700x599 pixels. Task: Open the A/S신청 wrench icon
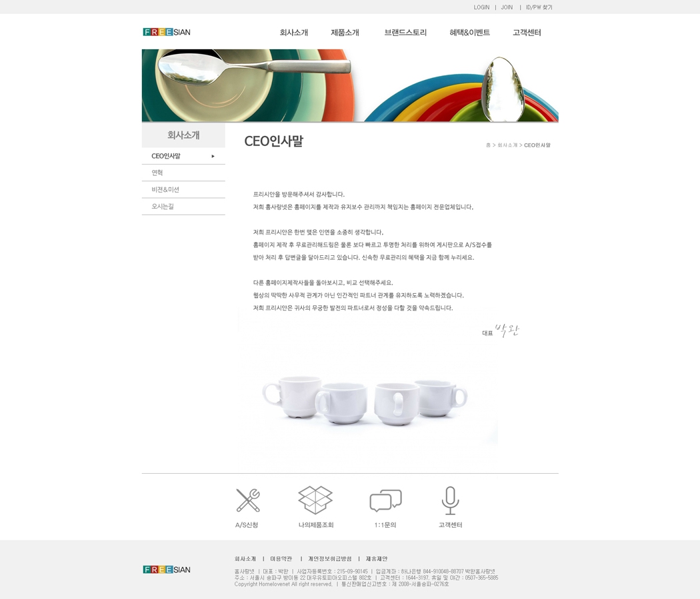pos(248,500)
